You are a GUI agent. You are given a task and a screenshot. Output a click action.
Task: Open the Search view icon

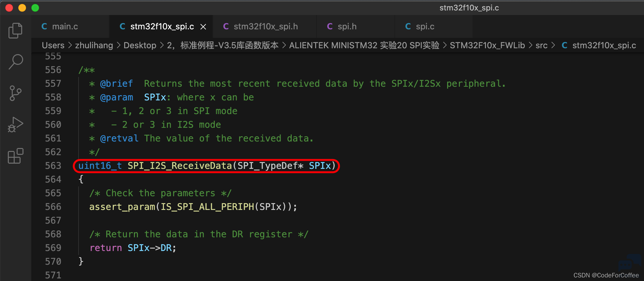point(15,62)
